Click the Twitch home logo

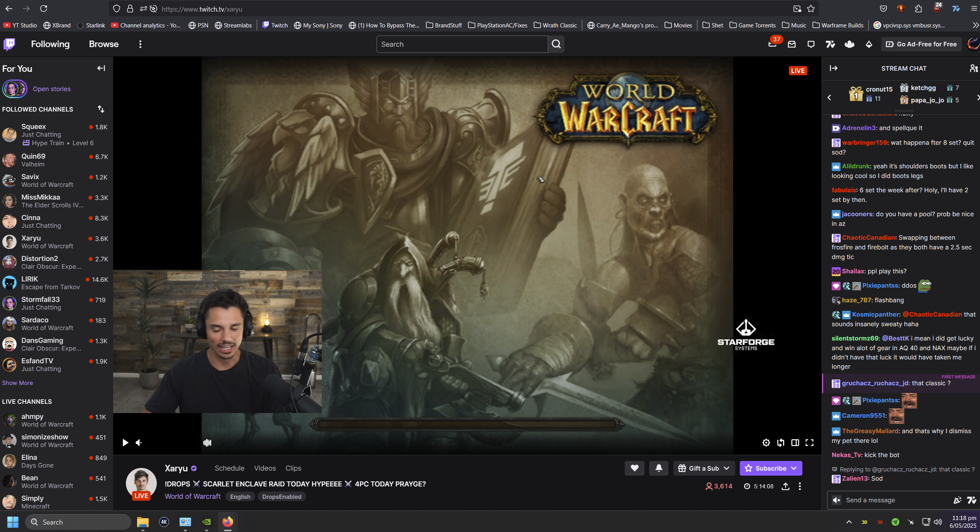coord(9,44)
